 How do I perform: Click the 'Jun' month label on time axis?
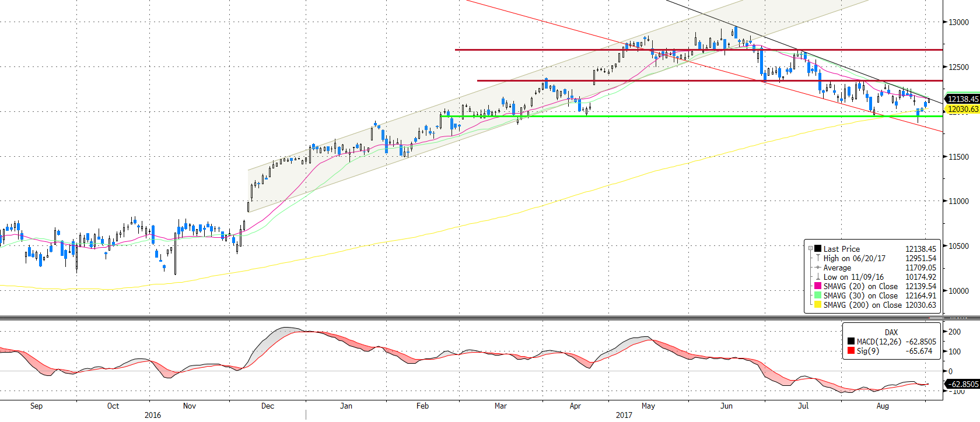(x=726, y=406)
